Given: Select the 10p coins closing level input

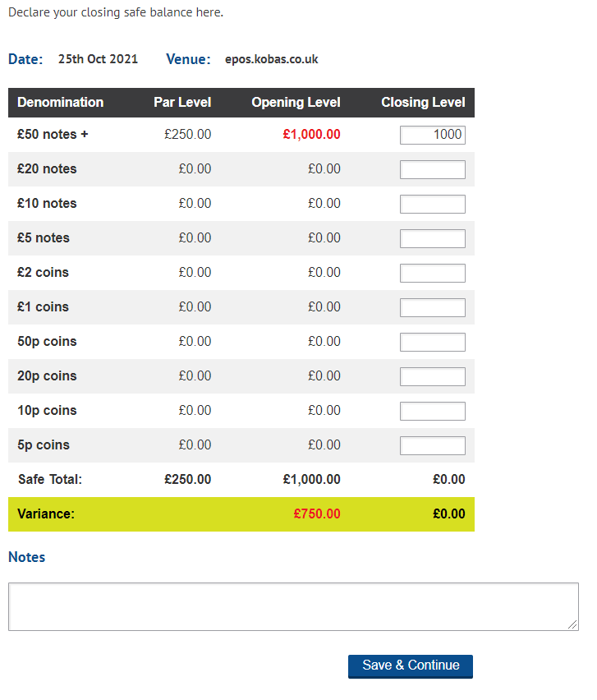Looking at the screenshot, I should (432, 411).
